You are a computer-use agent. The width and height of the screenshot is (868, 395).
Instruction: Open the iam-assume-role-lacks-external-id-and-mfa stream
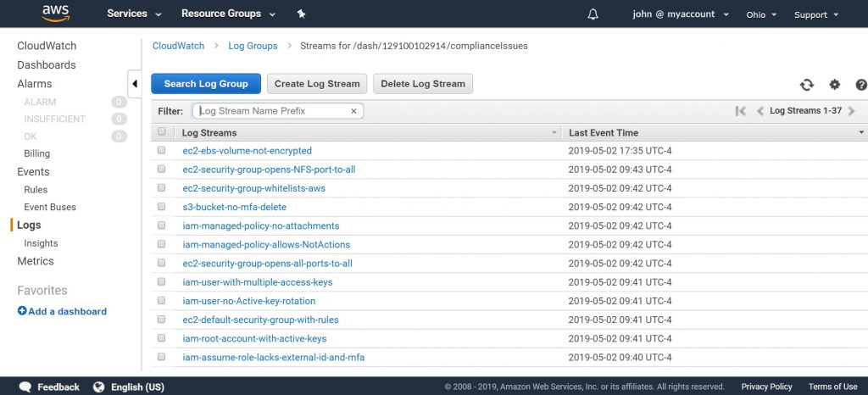(274, 358)
